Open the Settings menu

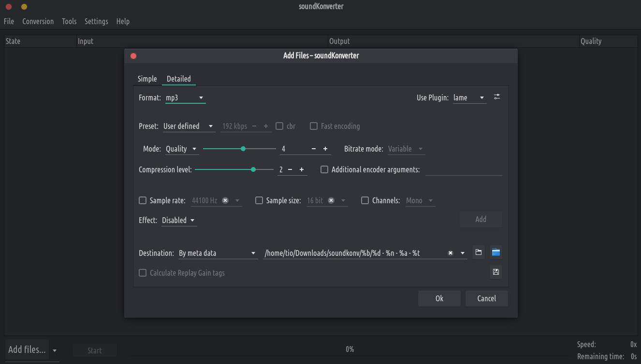(x=96, y=21)
